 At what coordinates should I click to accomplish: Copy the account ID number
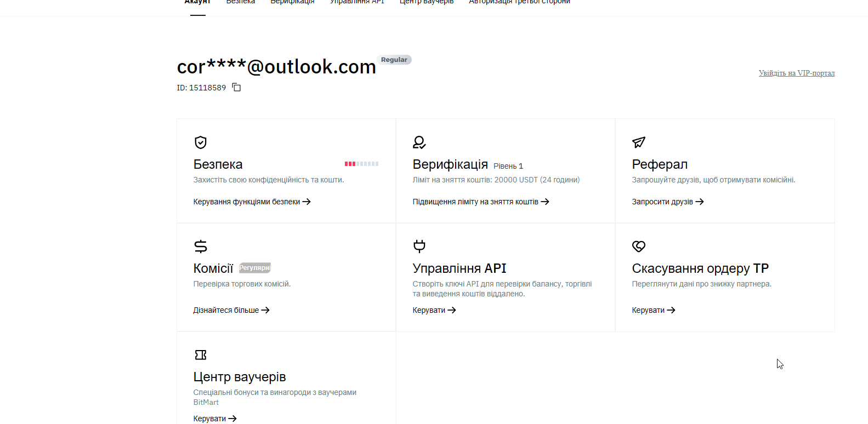[x=236, y=88]
